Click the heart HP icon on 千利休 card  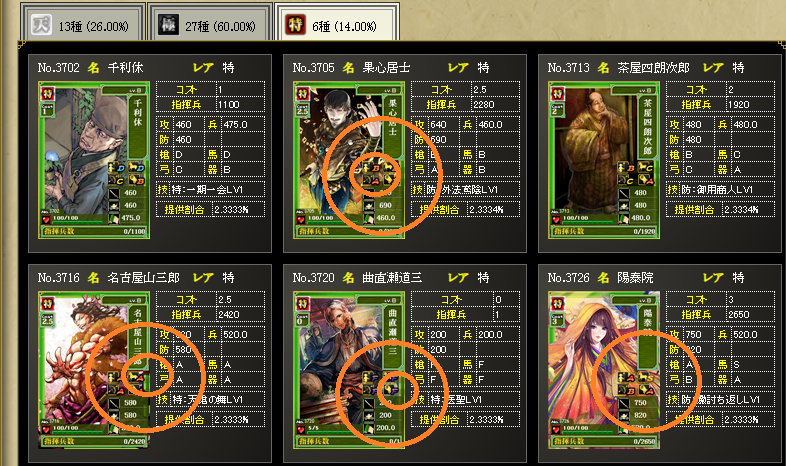click(46, 219)
